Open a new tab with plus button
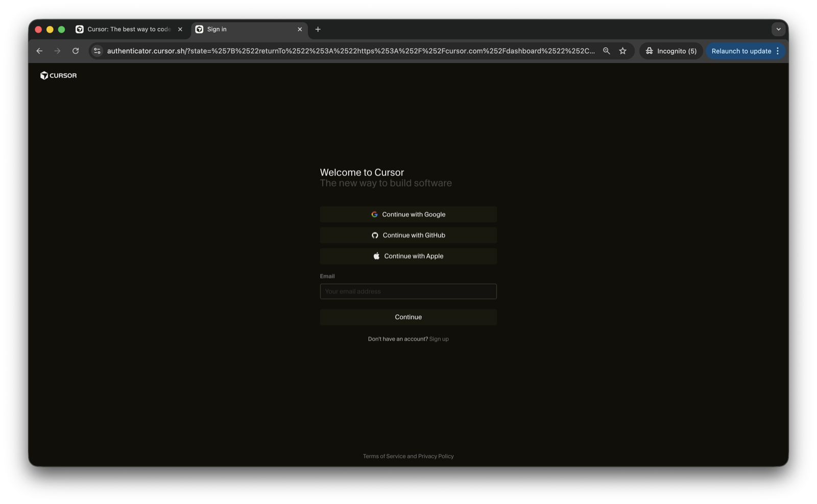Viewport: 817px width, 504px height. [x=318, y=29]
